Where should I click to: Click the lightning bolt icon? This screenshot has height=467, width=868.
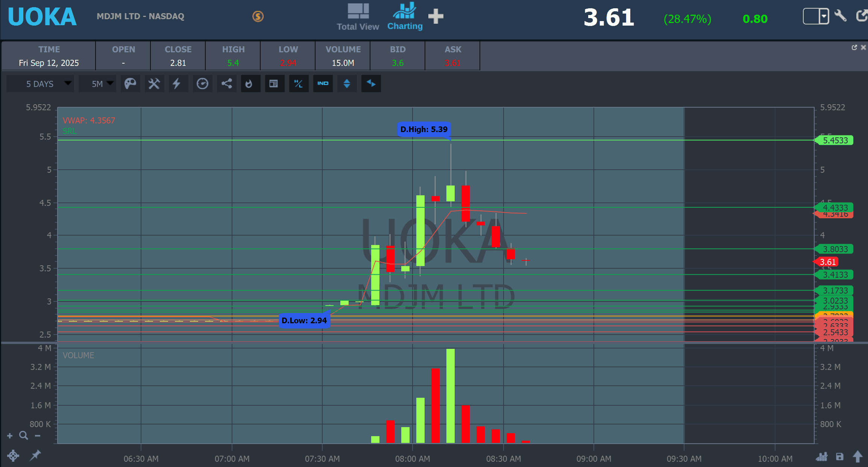click(177, 84)
